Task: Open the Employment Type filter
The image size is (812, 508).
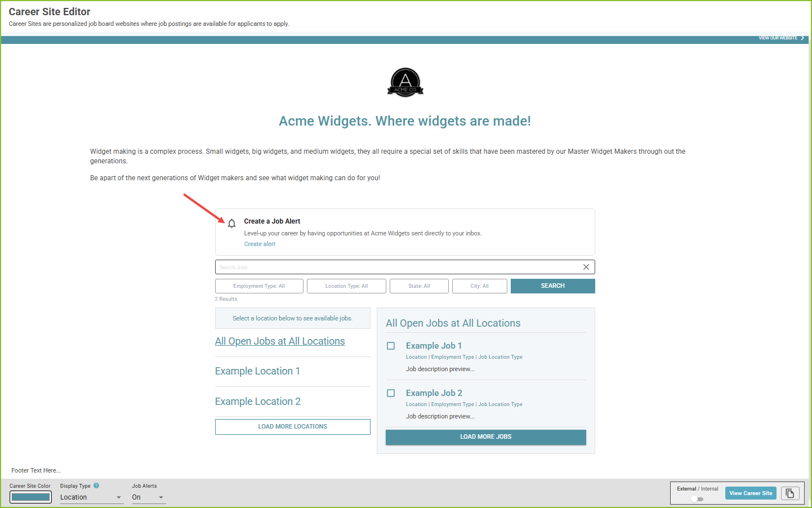Action: 259,286
